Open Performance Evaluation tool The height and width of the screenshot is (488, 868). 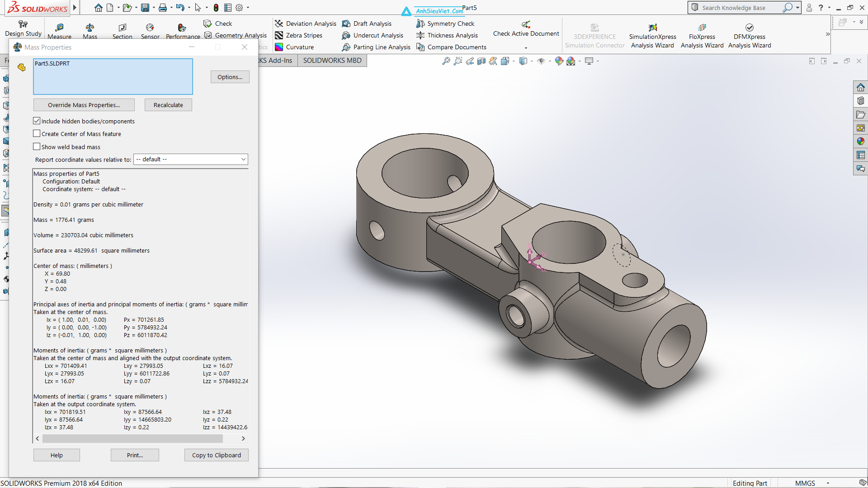coord(183,32)
